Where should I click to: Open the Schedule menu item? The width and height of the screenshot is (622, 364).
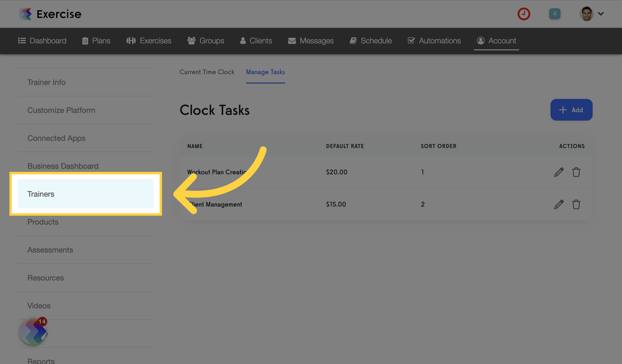click(x=371, y=41)
